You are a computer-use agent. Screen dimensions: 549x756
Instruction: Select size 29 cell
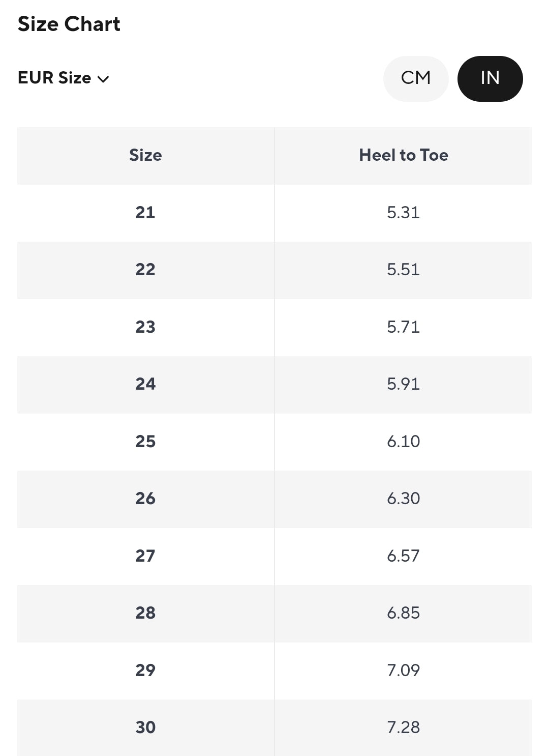tap(145, 670)
